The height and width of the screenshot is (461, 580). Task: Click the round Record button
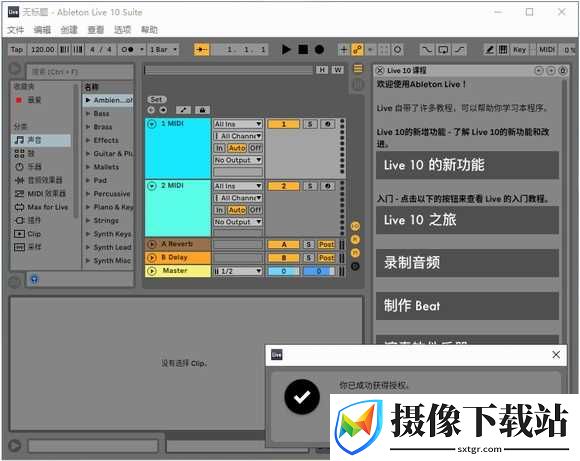[319, 49]
